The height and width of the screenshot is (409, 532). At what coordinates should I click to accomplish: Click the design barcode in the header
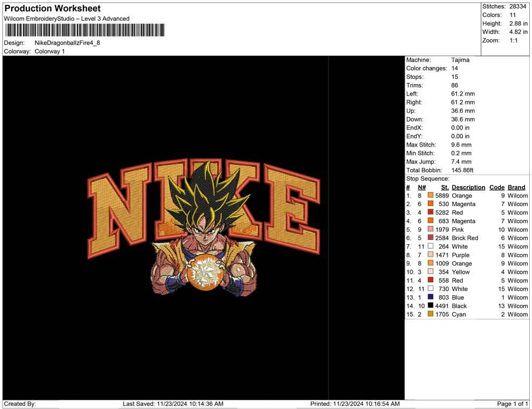84,30
